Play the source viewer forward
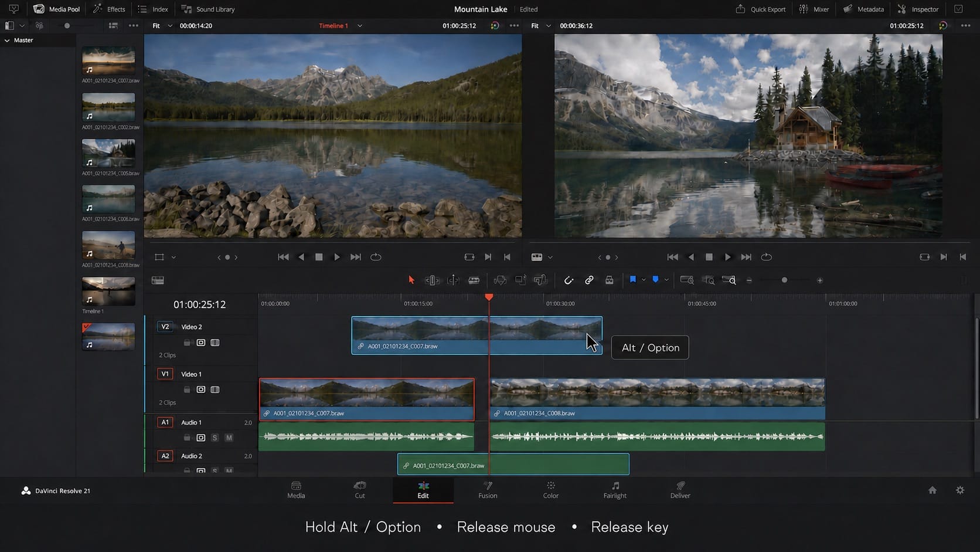The height and width of the screenshot is (552, 980). point(337,257)
